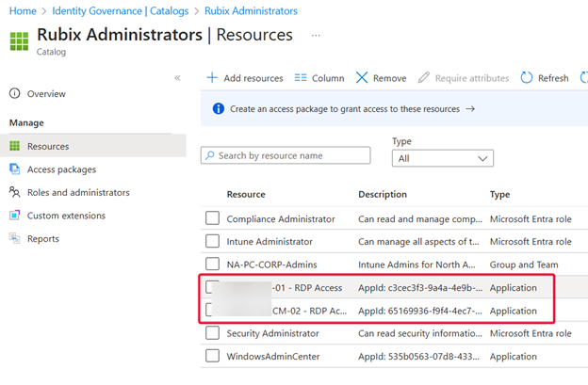
Task: Check the Compliance Administrator checkbox
Action: pos(212,218)
